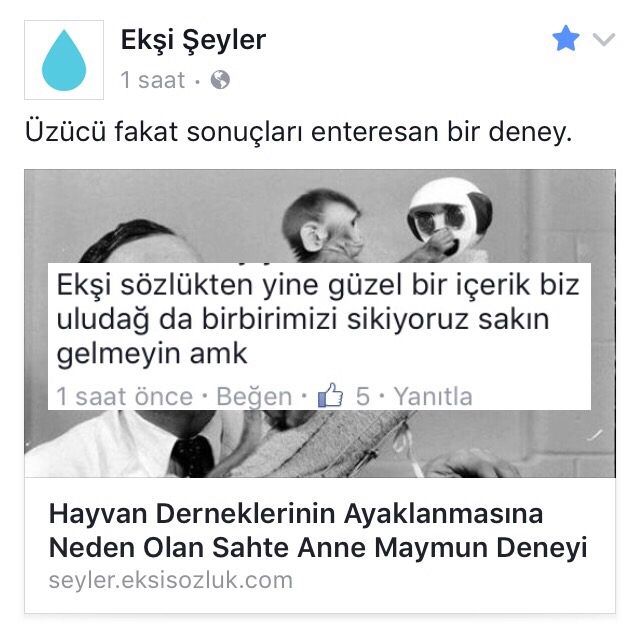Open the seyler.eksisozluk.com domain link
Image resolution: width=640 pixels, height=638 pixels.
coord(171,580)
